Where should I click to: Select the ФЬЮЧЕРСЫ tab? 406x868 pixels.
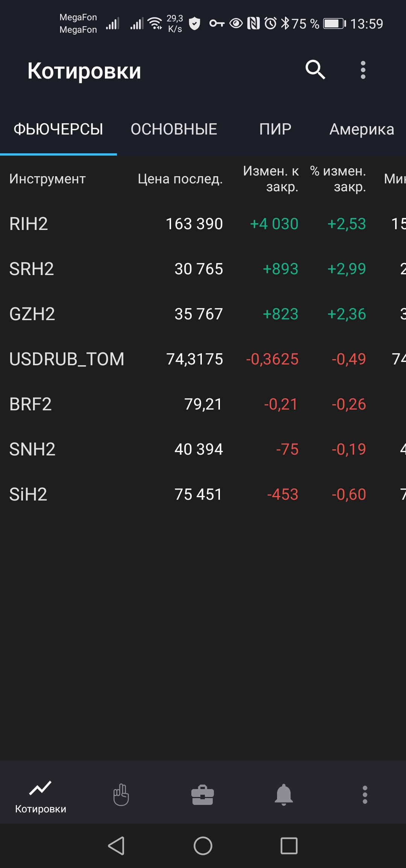[58, 129]
